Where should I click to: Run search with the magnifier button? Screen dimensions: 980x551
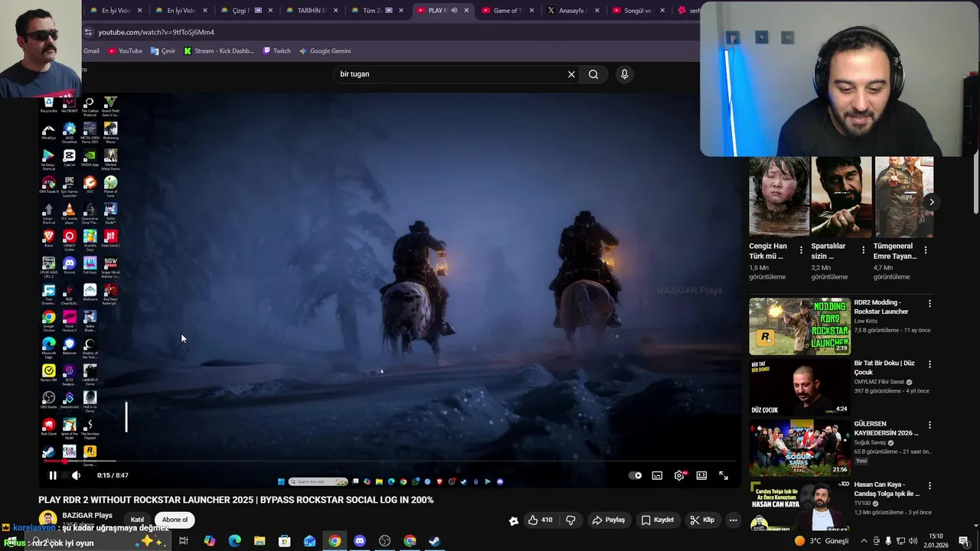click(x=593, y=74)
